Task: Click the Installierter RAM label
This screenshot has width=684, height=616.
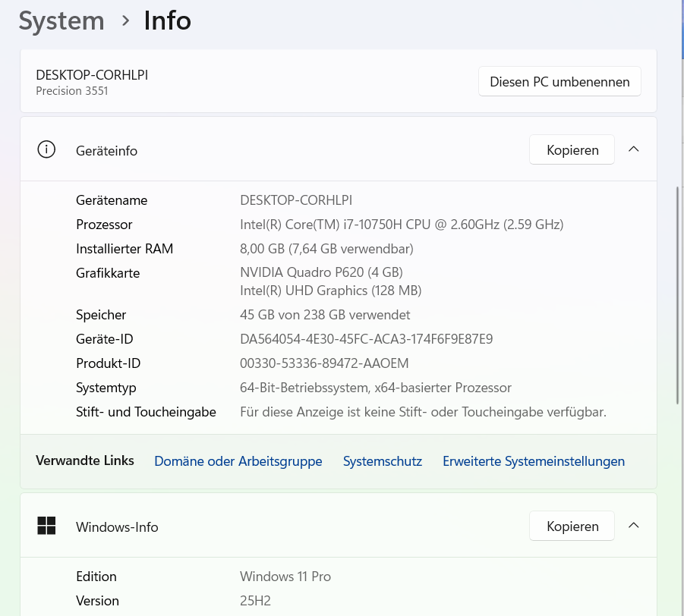Action: click(125, 249)
